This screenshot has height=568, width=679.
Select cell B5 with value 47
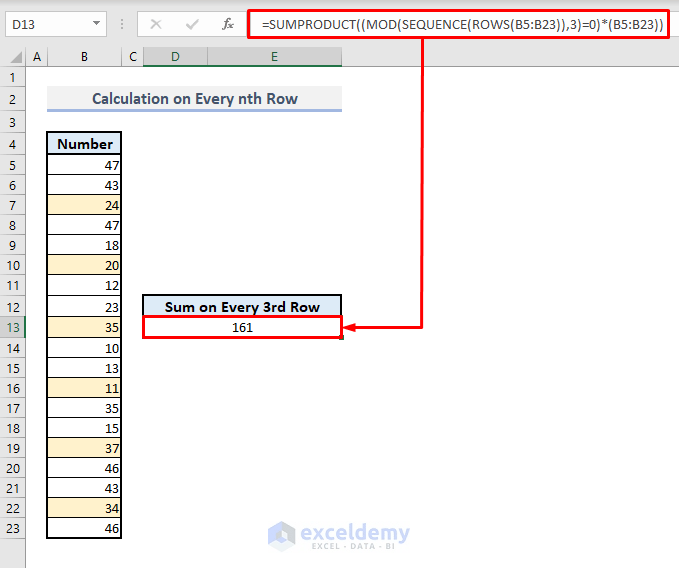tap(84, 165)
